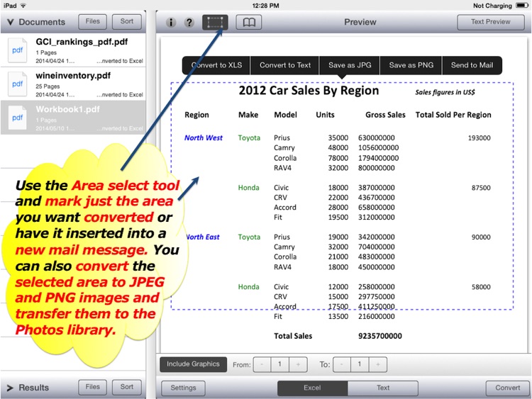Click Files button in Results bar
Screen dimensions: 532x399
[93, 387]
